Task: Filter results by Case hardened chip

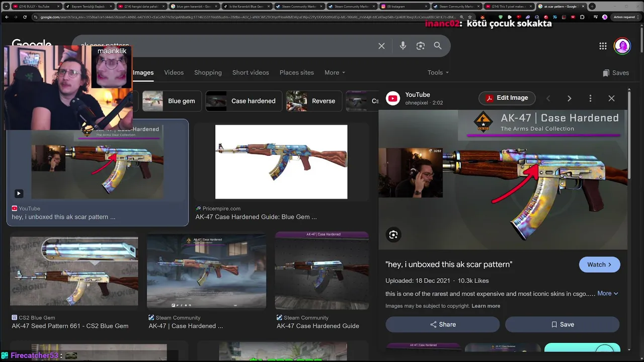Action: click(244, 101)
